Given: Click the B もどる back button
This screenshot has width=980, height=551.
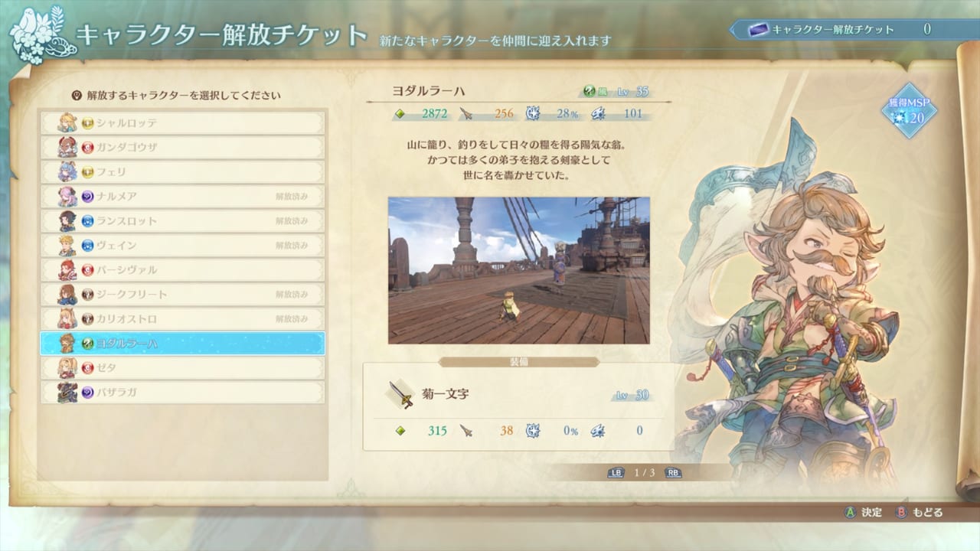Looking at the screenshot, I should pos(919,512).
